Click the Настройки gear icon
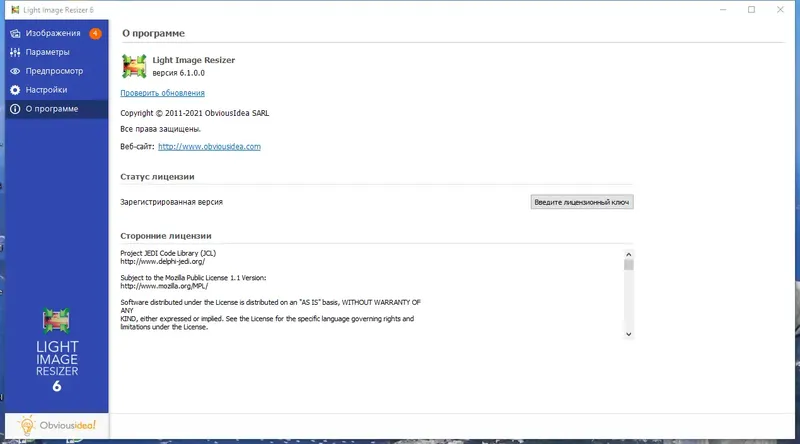Image resolution: width=800 pixels, height=444 pixels. (x=15, y=90)
